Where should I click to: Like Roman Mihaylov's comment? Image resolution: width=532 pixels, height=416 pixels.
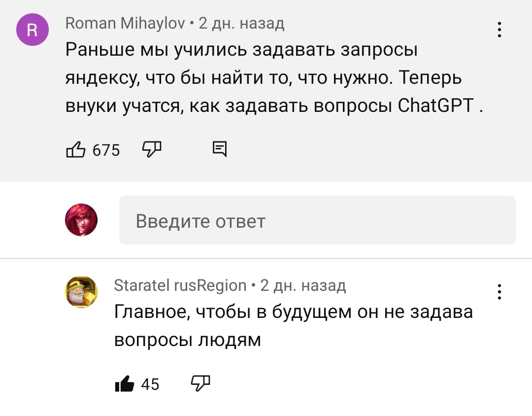pos(75,149)
